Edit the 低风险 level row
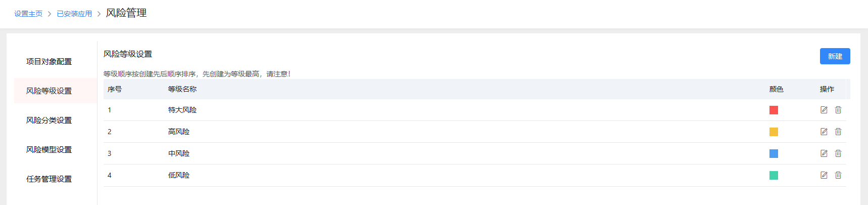This screenshot has height=205, width=868. click(824, 175)
